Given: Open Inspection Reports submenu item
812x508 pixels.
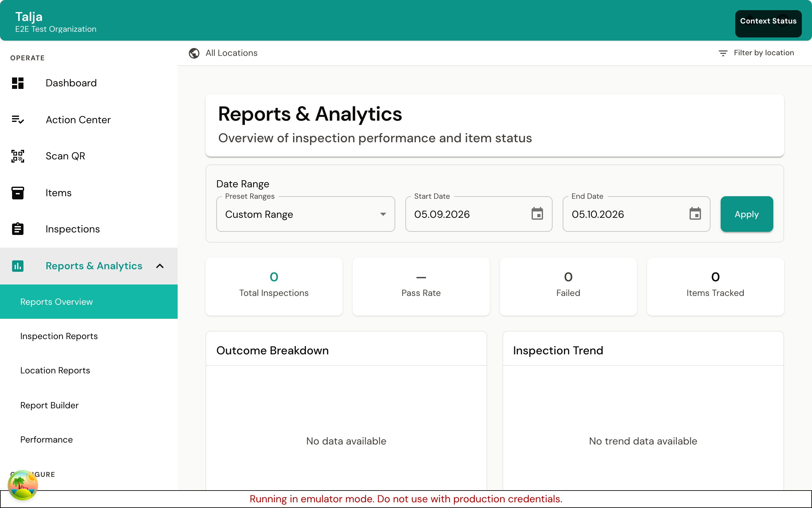Looking at the screenshot, I should [x=89, y=336].
